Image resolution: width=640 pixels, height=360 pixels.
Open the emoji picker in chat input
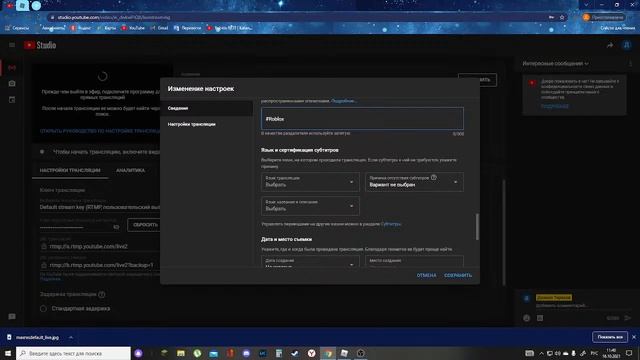[x=527, y=318]
